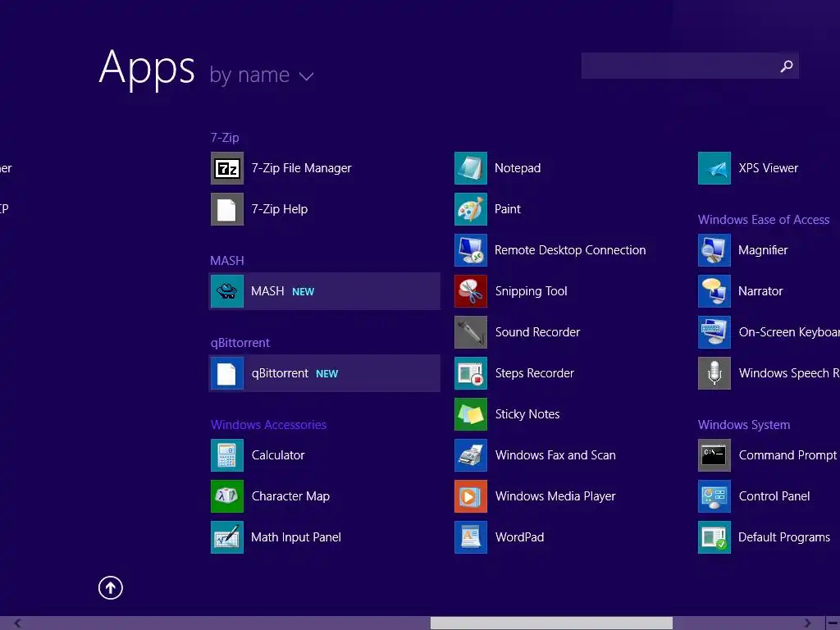Open the Calculator icon
Viewport: 840px width, 630px height.
tap(227, 455)
